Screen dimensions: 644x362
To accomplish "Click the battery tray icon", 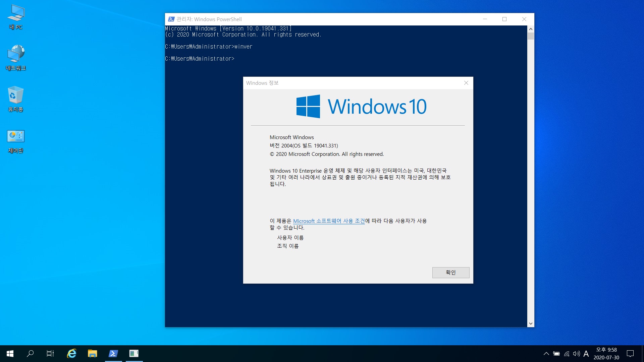I will (x=556, y=354).
